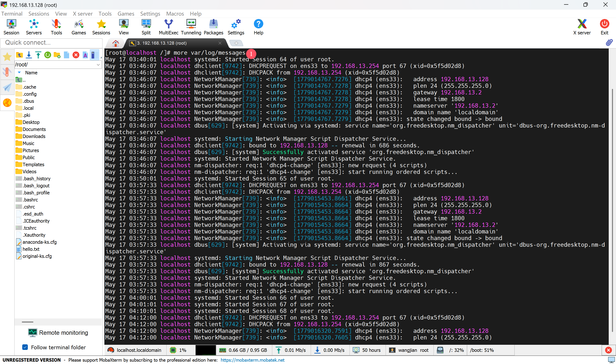Screen dimensions: 616x364
Task: Select the Desktop folder
Action: click(28, 122)
